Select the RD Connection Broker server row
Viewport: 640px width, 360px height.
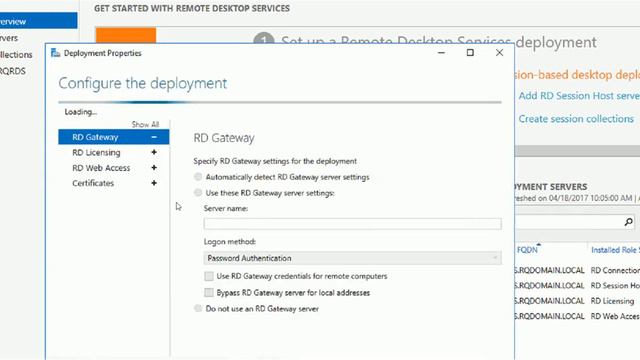click(577, 271)
